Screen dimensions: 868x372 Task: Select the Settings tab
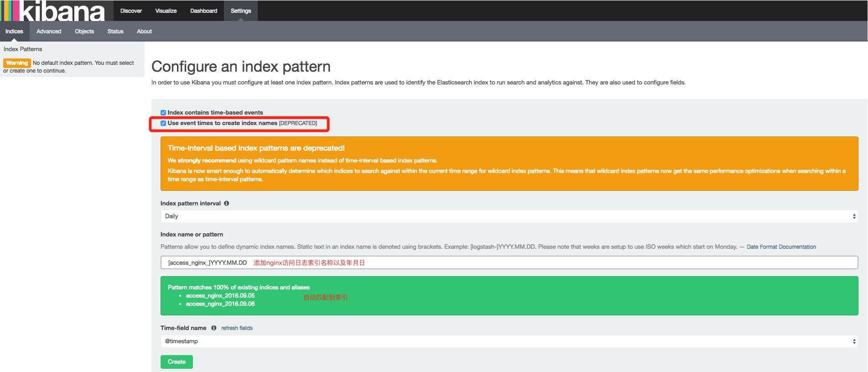tap(241, 10)
